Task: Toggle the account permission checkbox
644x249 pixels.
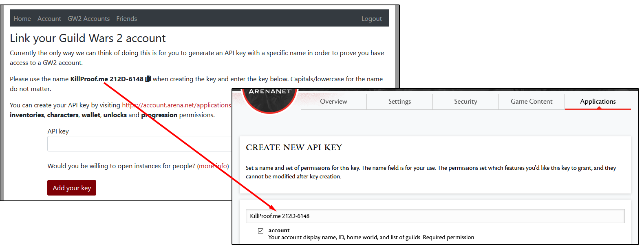Action: coord(261,231)
